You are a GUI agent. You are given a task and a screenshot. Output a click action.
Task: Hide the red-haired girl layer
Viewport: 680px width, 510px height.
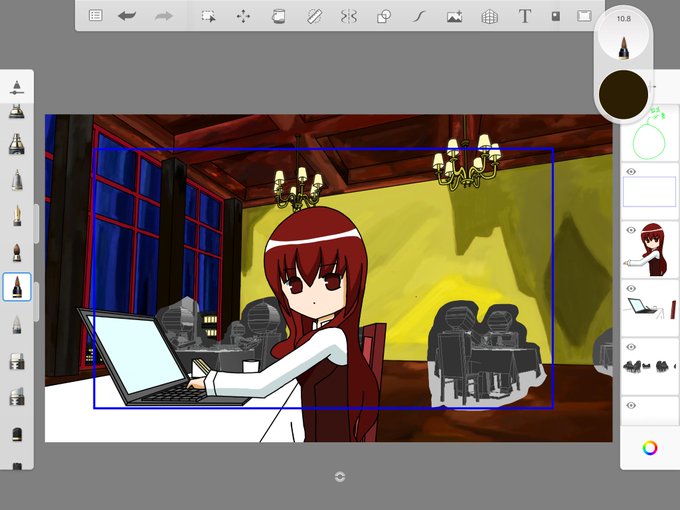click(631, 230)
